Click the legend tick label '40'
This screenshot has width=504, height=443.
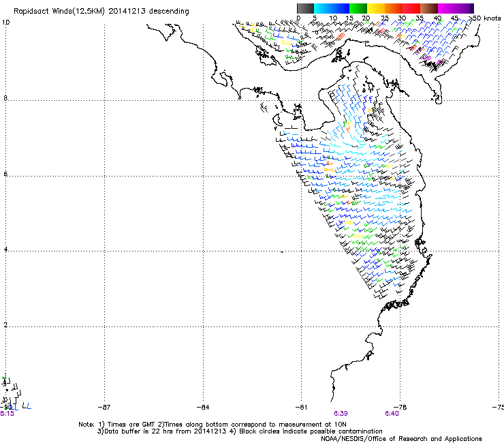437,18
